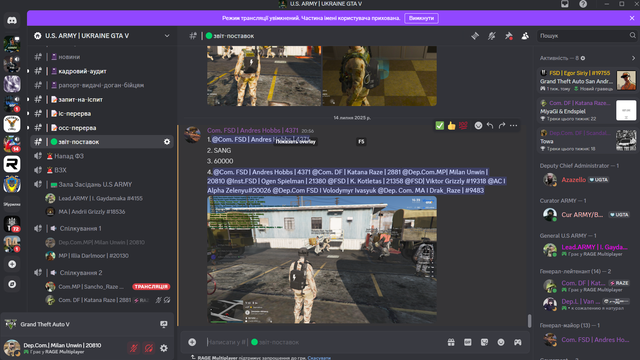
Task: Join the Спілкування 2 voice channel
Action: point(102,273)
